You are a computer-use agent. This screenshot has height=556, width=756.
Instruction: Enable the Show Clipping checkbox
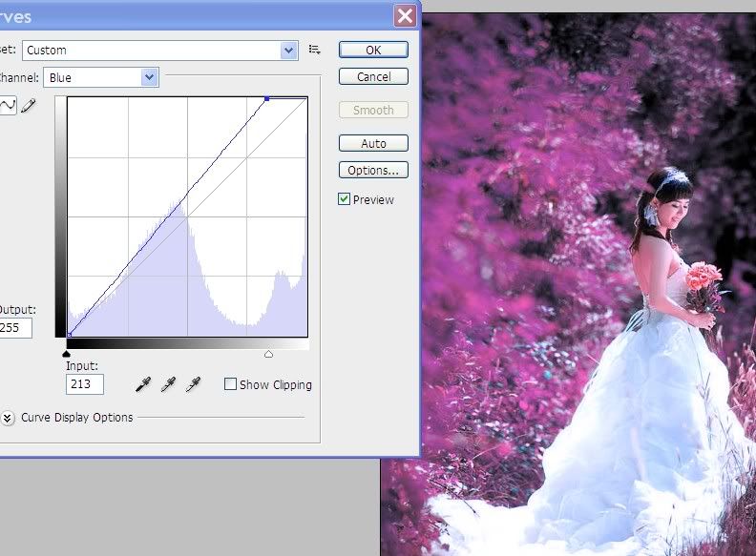click(x=230, y=384)
